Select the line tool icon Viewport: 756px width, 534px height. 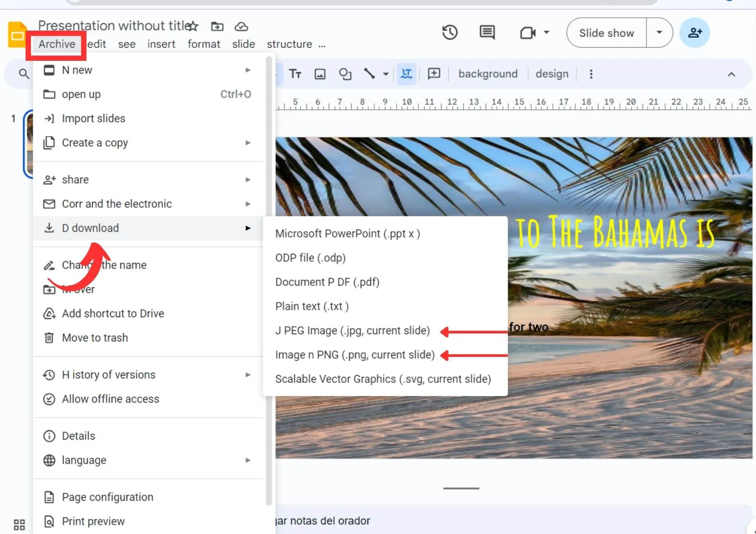[369, 73]
